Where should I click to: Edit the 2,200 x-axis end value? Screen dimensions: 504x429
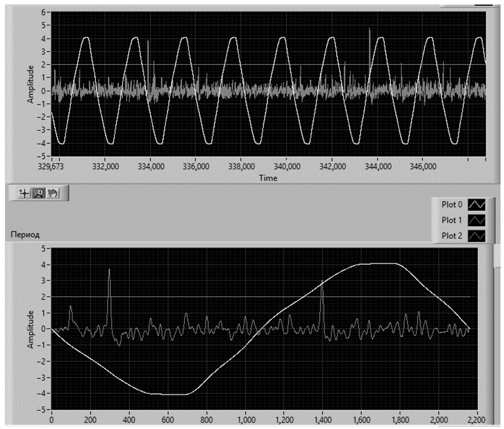coord(477,420)
